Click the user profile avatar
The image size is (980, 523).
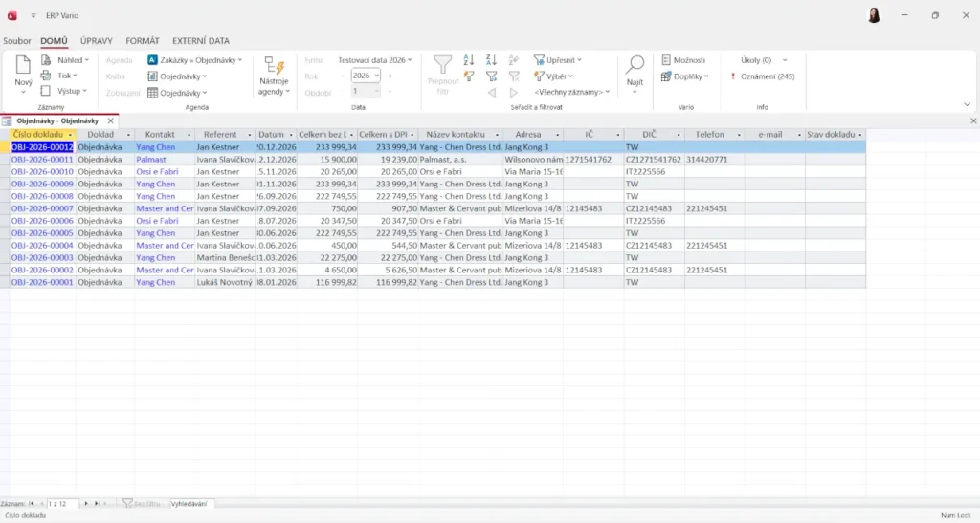(x=873, y=15)
